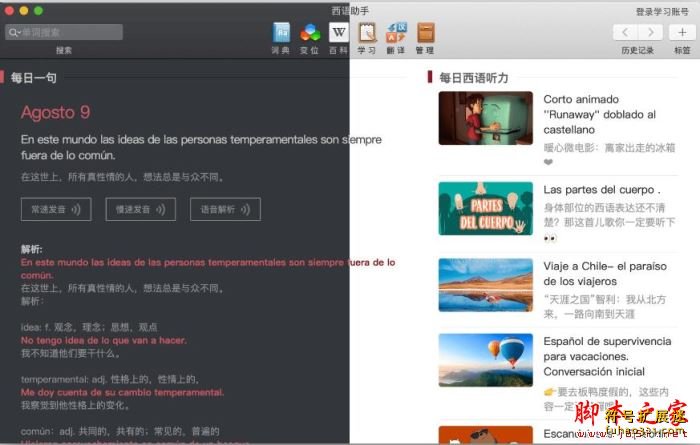The width and height of the screenshot is (700, 445).
Task: Open article Corto animado Runaway title
Action: (600, 114)
